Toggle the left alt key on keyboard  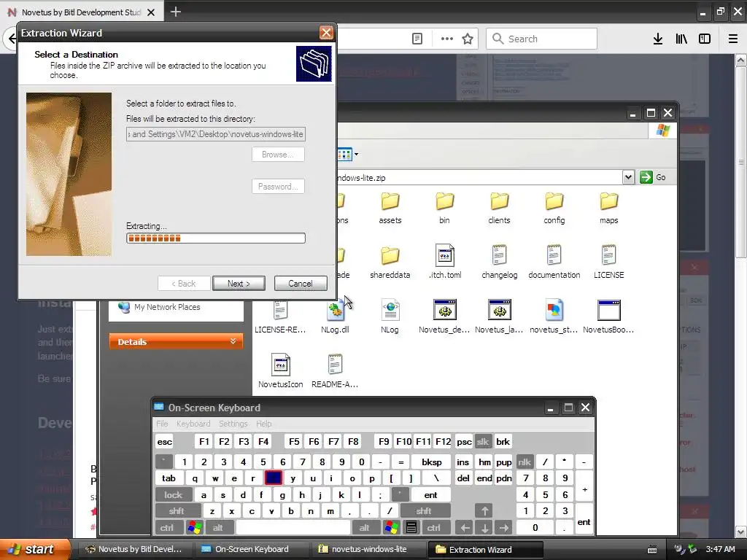coord(217,528)
